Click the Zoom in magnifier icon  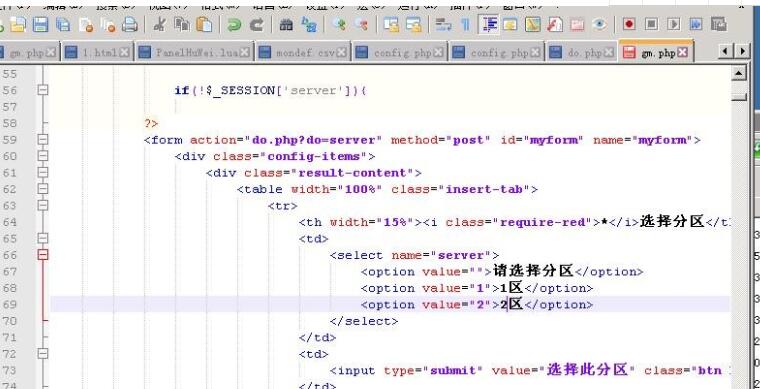339,24
